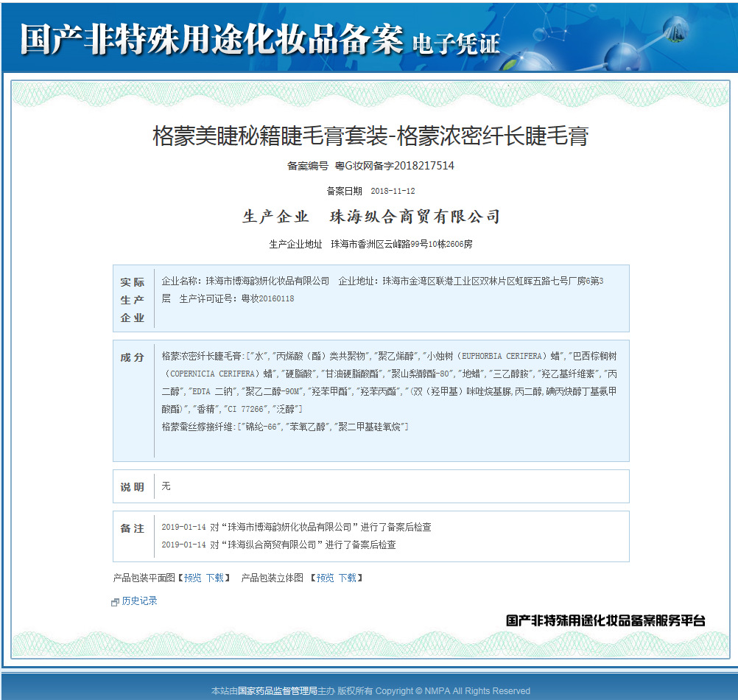
Task: Click the remark about 珠海市博海韵妍化妆品有限公司 inspection
Action: [x=297, y=528]
